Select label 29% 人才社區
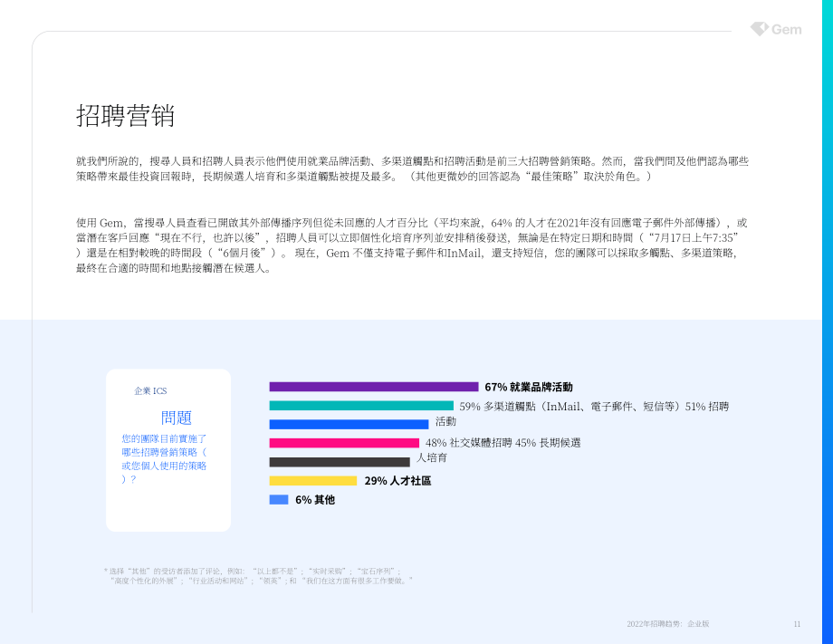The image size is (833, 644). click(397, 481)
